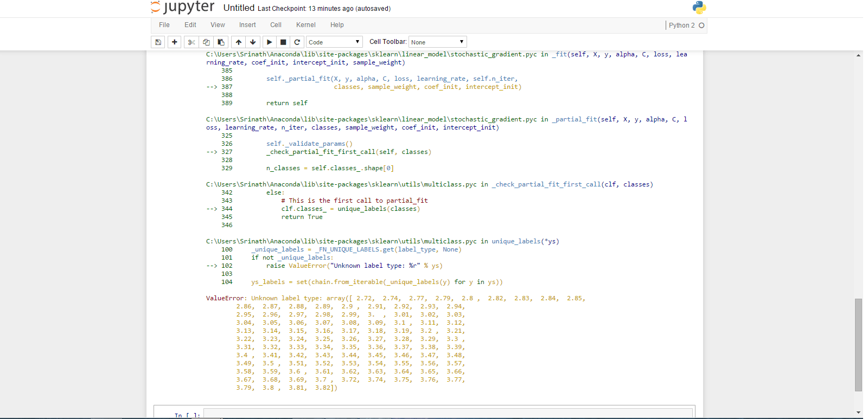The height and width of the screenshot is (419, 868).
Task: Click 'self._validate_params()' on line 326
Action: [309, 144]
